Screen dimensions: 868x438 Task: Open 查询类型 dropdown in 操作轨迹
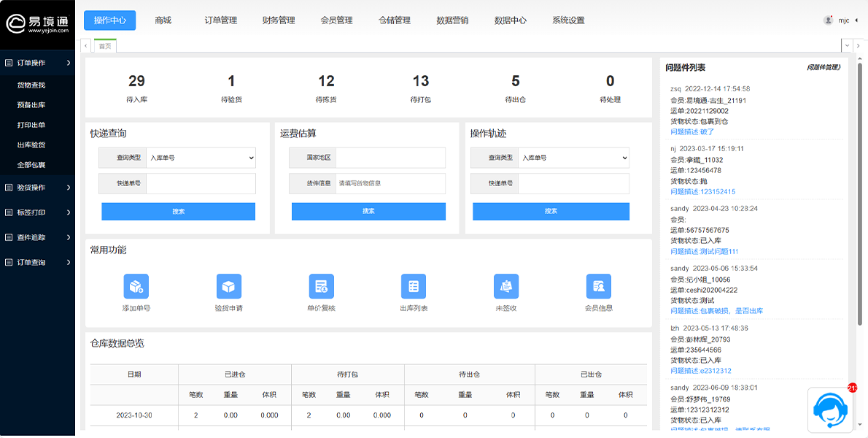coord(573,158)
